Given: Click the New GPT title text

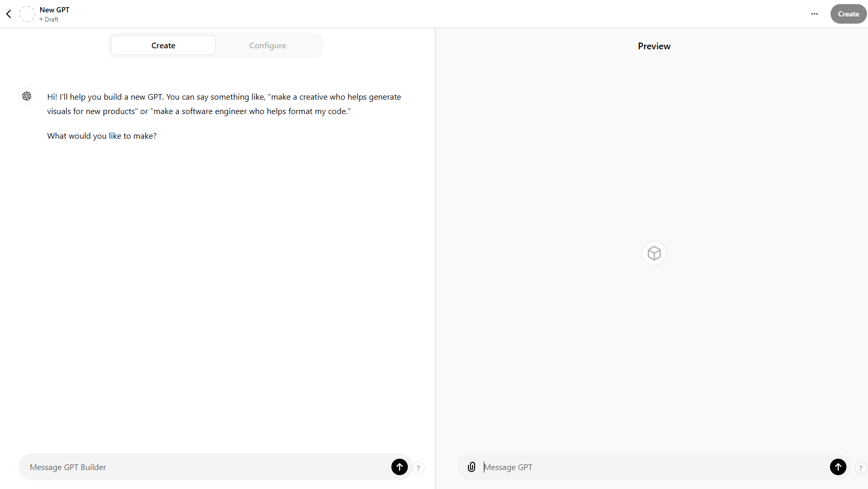Looking at the screenshot, I should pyautogui.click(x=54, y=10).
